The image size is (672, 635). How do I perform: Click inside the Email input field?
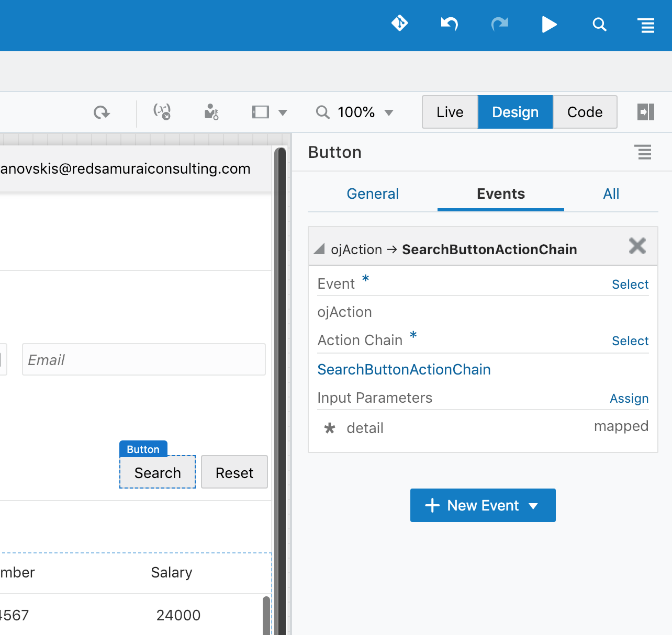(143, 359)
